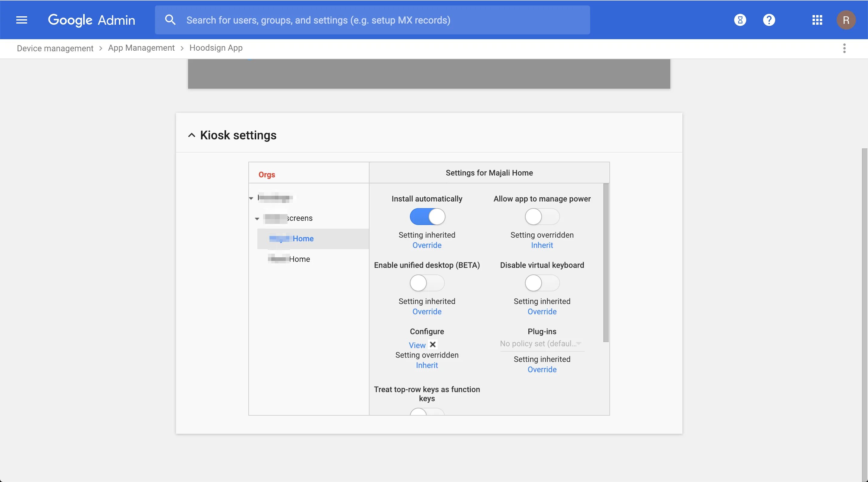
Task: Collapse the Kiosk settings section
Action: coord(191,135)
